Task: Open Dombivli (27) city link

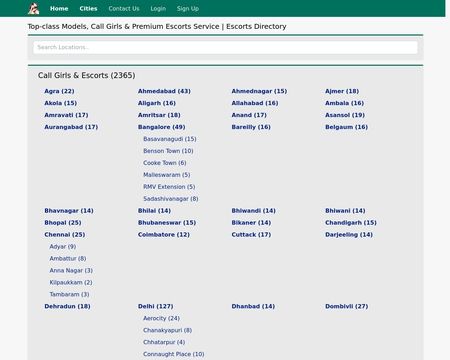Action: tap(346, 306)
